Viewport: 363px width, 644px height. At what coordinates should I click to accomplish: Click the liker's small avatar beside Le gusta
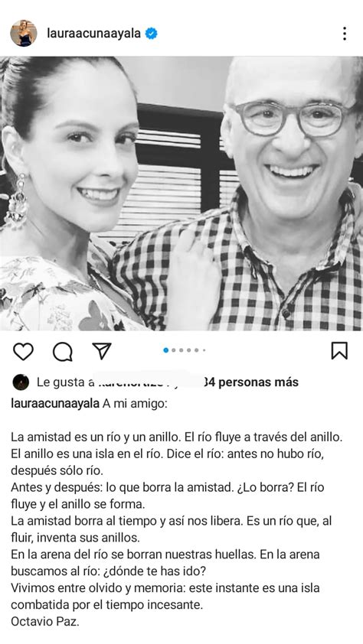(x=21, y=382)
